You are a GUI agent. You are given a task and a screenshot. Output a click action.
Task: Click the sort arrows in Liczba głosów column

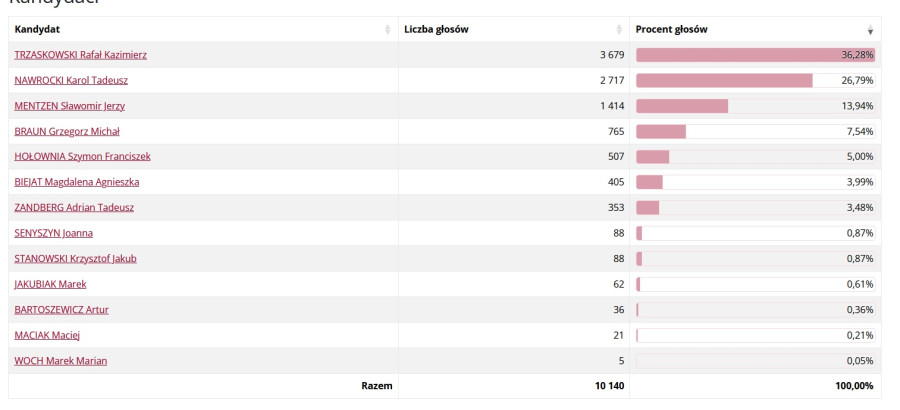click(620, 30)
